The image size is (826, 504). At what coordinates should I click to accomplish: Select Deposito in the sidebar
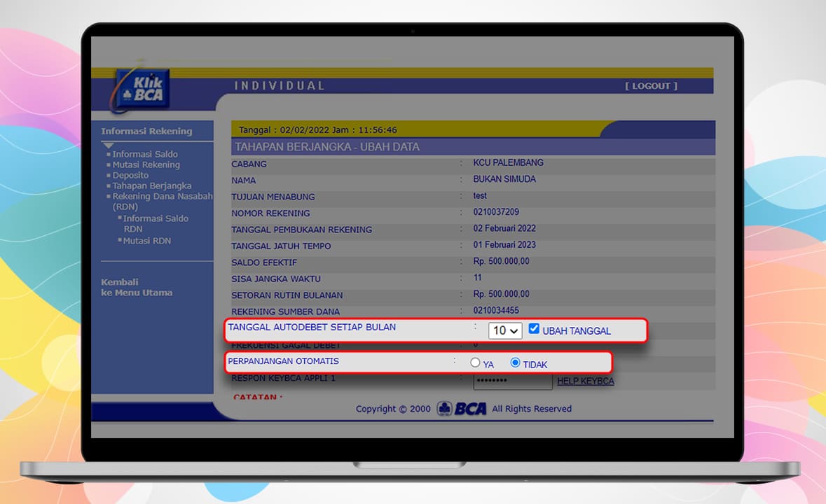click(x=130, y=175)
